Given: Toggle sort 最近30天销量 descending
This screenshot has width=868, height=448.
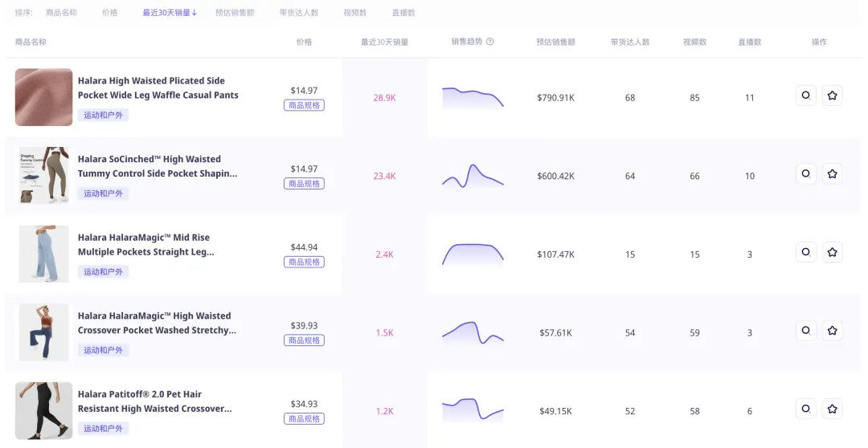Looking at the screenshot, I should point(170,13).
